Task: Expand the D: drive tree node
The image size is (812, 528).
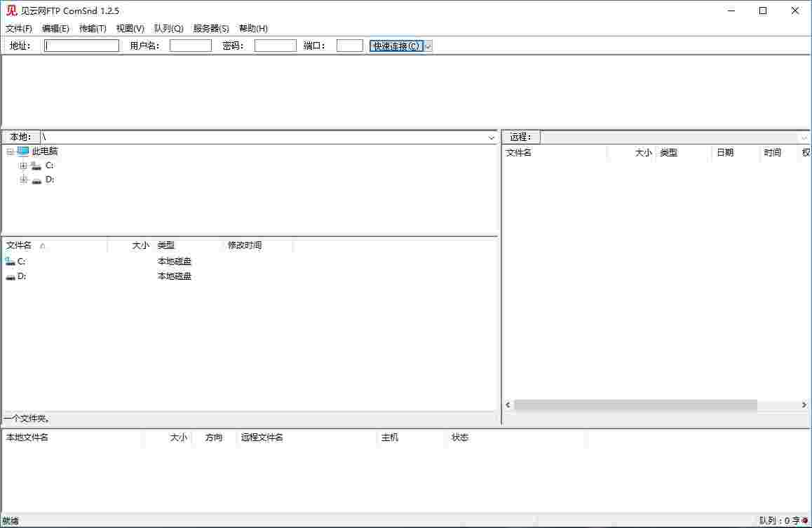Action: [x=23, y=180]
